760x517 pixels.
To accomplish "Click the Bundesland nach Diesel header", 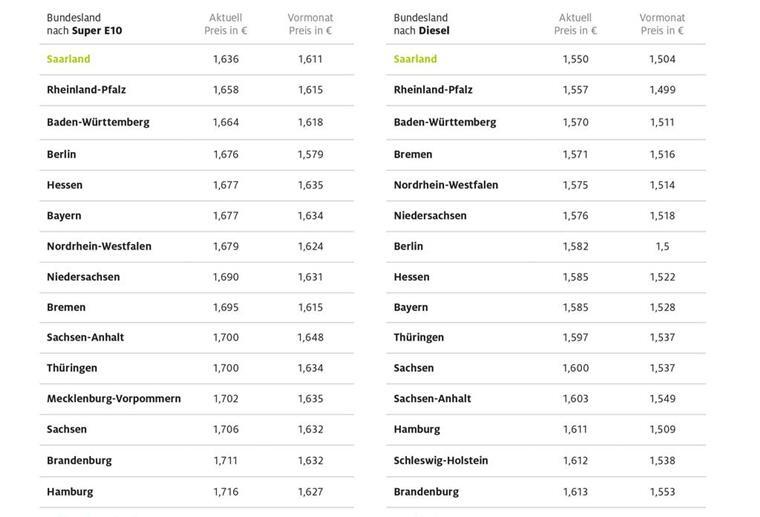I will click(x=421, y=24).
